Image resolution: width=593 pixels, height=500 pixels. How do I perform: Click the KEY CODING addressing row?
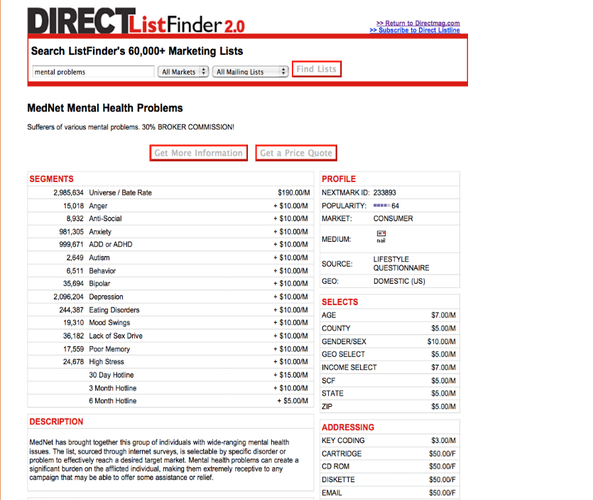(390, 441)
